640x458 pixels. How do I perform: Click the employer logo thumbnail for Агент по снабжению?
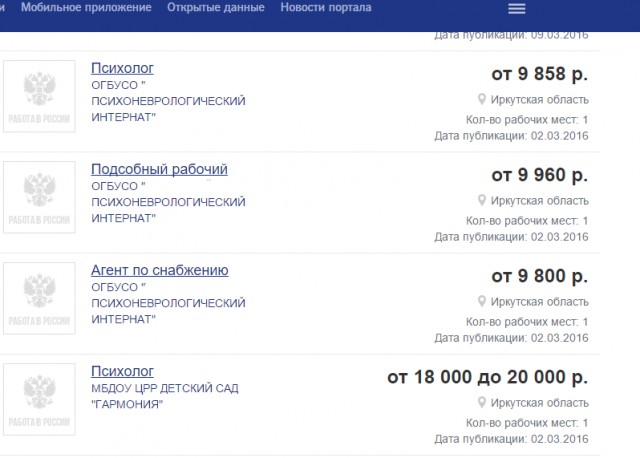[x=39, y=298]
